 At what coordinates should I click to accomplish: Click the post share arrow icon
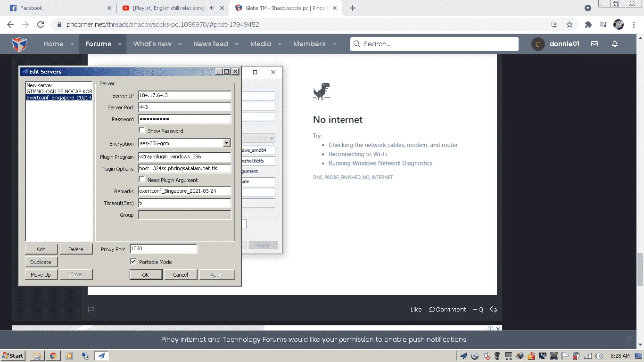494,309
